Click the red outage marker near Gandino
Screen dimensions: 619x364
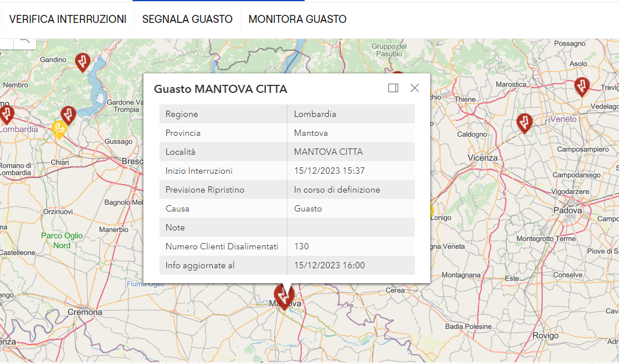83,61
